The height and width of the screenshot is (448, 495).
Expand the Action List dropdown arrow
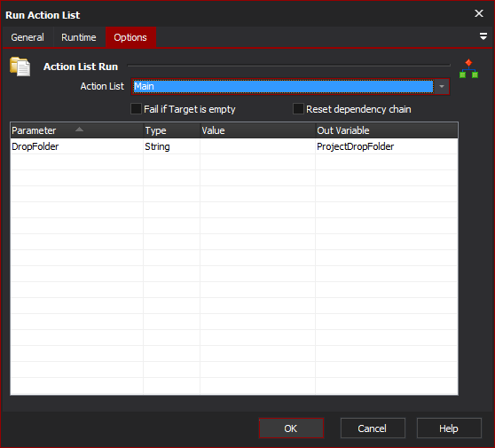[x=442, y=87]
